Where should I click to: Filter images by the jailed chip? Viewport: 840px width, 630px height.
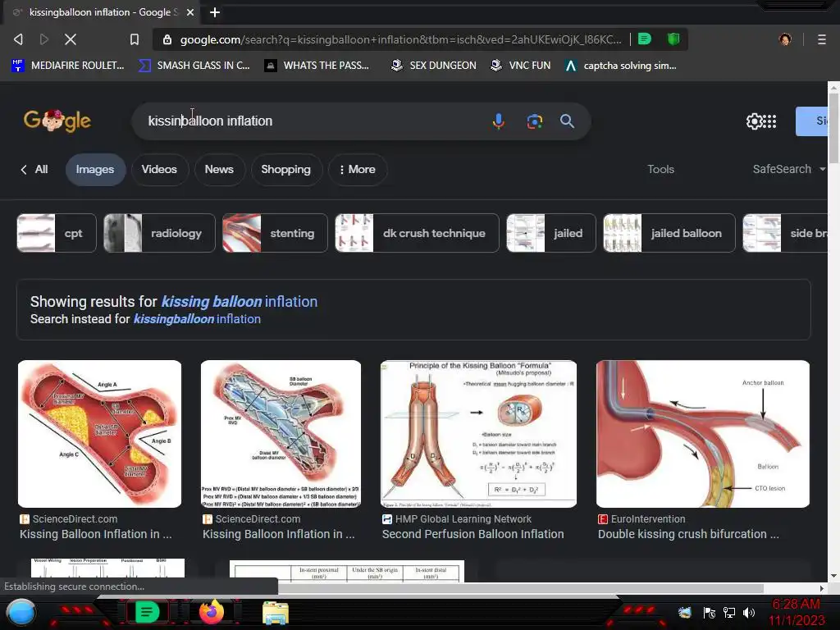tap(550, 233)
